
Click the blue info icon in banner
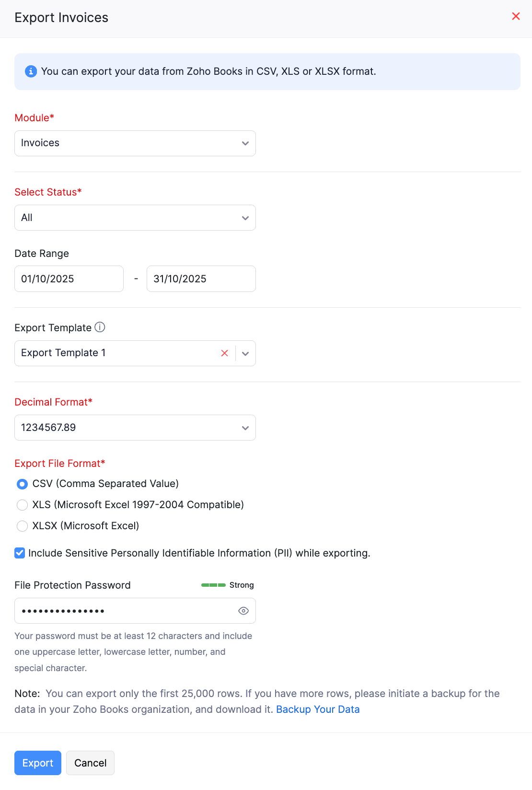click(x=31, y=71)
